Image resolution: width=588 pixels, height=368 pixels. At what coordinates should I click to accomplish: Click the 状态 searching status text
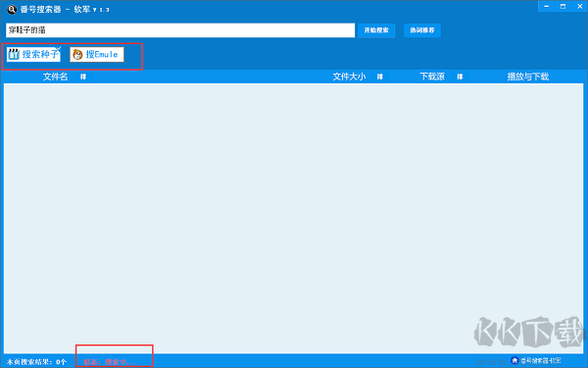tap(110, 362)
